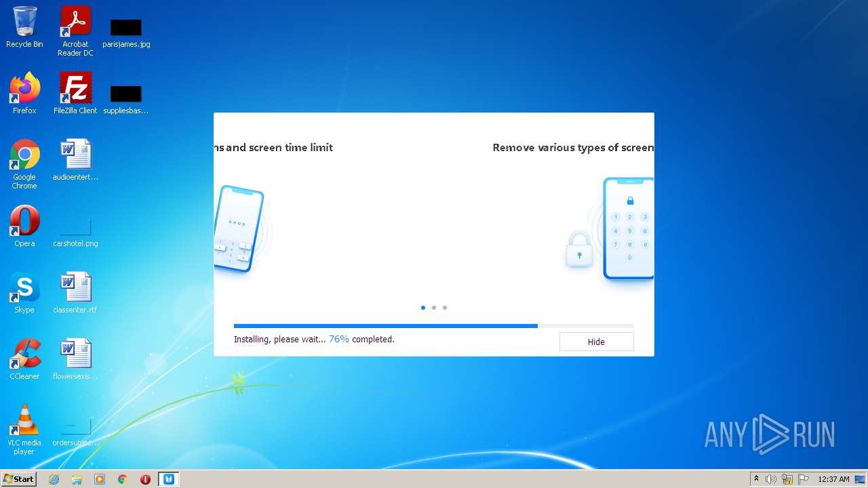Open the network tray icon
The height and width of the screenshot is (488, 868).
click(787, 479)
